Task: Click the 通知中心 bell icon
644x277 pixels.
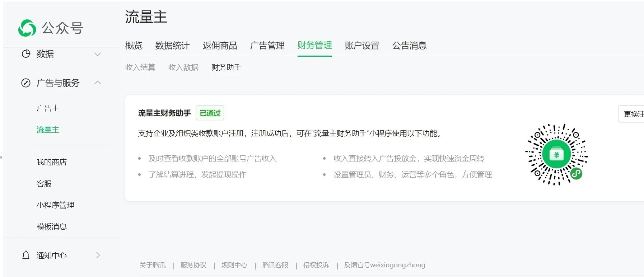Action: coord(26,255)
